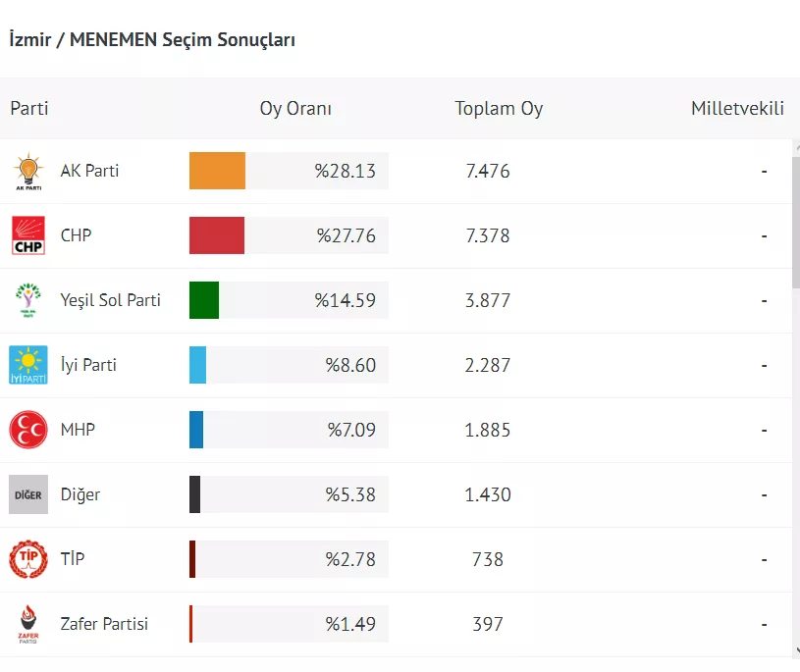Open the Yeşil Sol Parti name link
Viewport: 800px width, 672px height.
click(x=111, y=300)
